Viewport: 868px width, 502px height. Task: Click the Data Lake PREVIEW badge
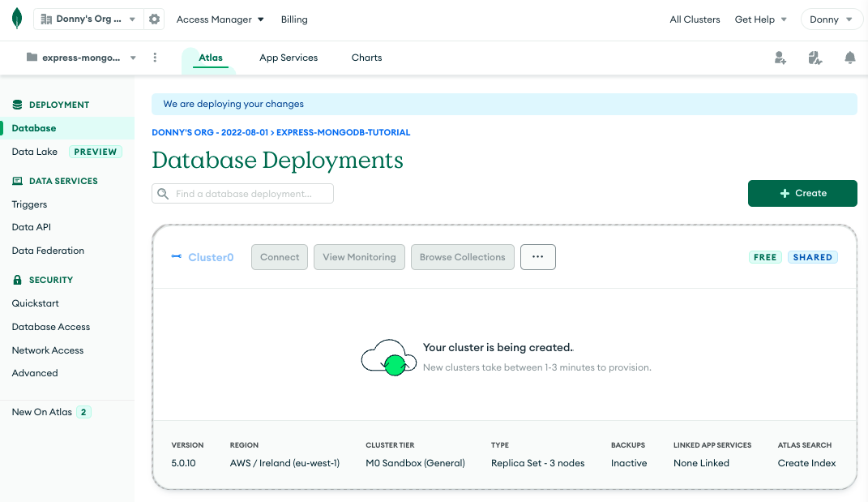point(95,152)
